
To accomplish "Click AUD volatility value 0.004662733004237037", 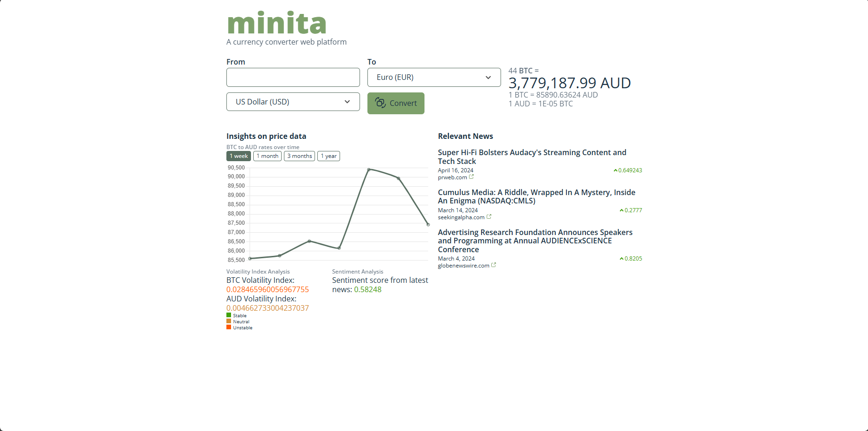I will click(268, 308).
